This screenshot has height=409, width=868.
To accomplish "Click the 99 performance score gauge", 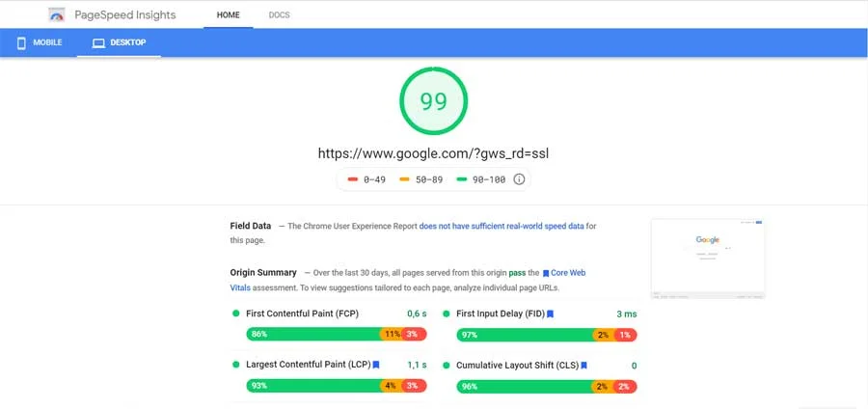I will tap(433, 100).
